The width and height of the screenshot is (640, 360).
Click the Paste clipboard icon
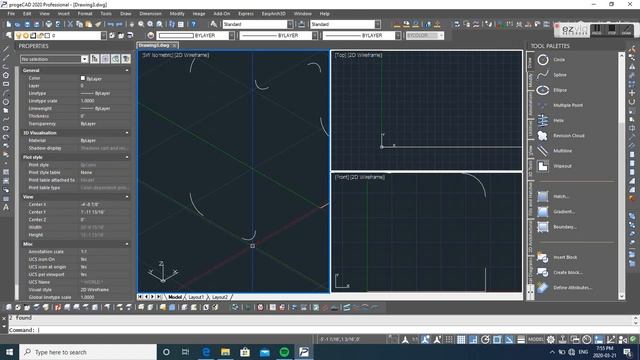click(89, 24)
